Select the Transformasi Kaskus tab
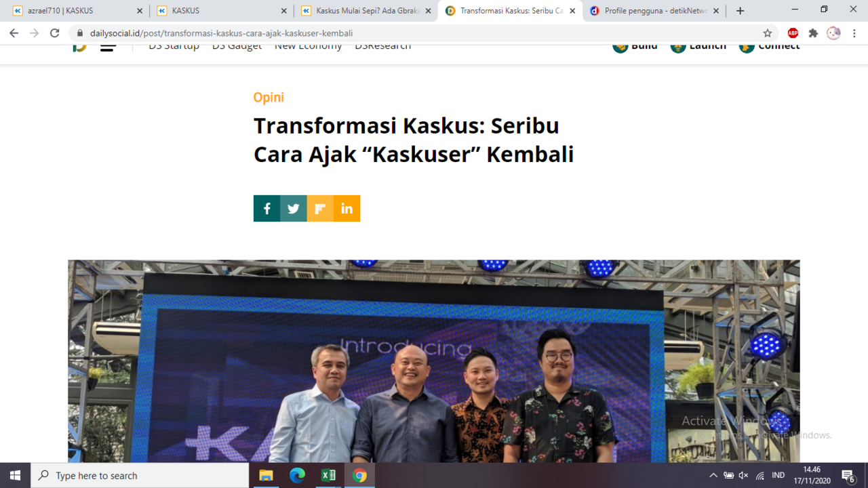 click(510, 11)
